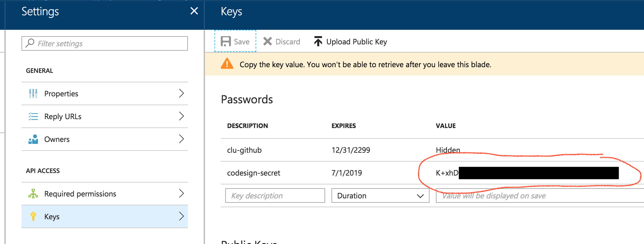Click the 12/31/2299 expiry cell

(351, 150)
